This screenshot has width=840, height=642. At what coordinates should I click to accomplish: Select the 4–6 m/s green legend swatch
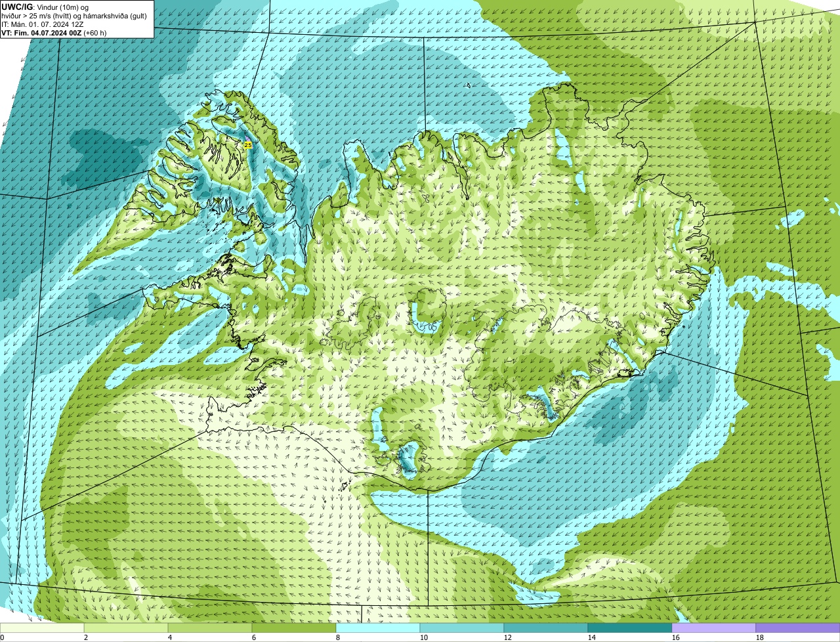210,628
